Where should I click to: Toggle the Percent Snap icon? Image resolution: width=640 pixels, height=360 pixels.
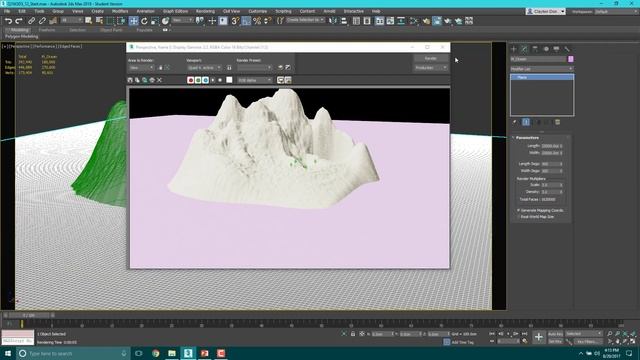tap(257, 21)
